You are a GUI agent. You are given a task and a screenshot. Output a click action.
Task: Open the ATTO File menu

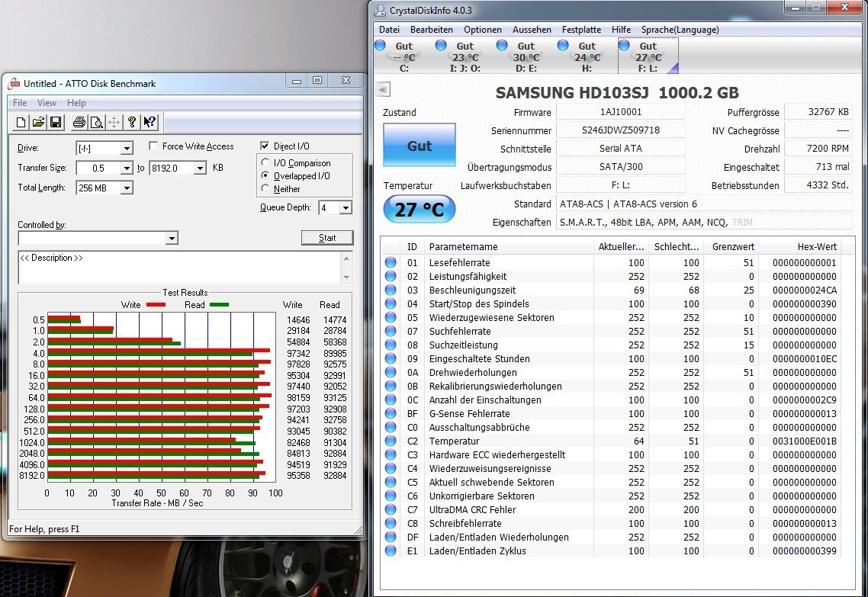20,103
